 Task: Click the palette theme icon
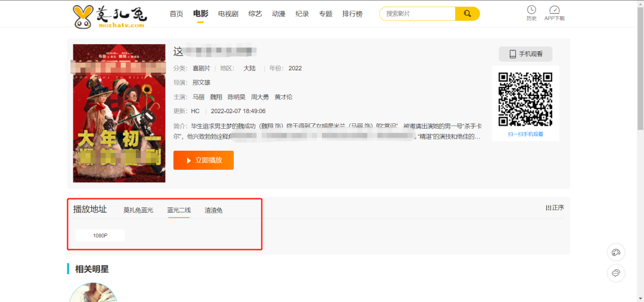click(x=615, y=253)
